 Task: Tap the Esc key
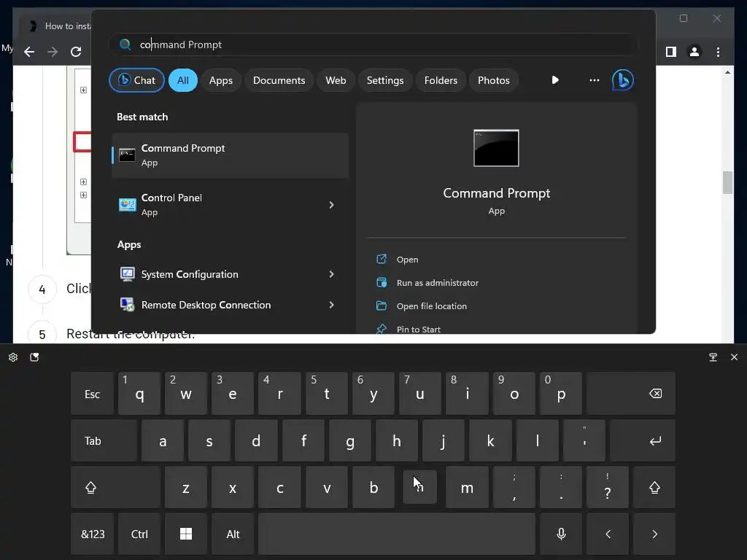pos(92,394)
